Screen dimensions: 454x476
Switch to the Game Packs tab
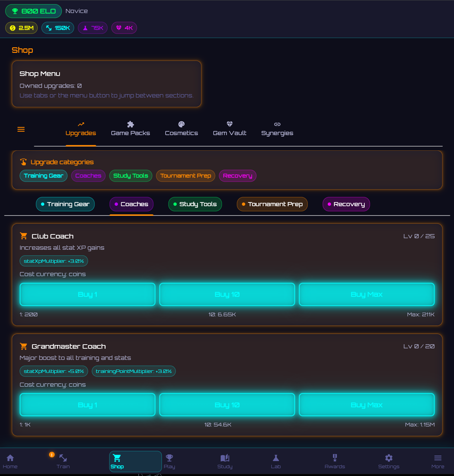coord(130,129)
